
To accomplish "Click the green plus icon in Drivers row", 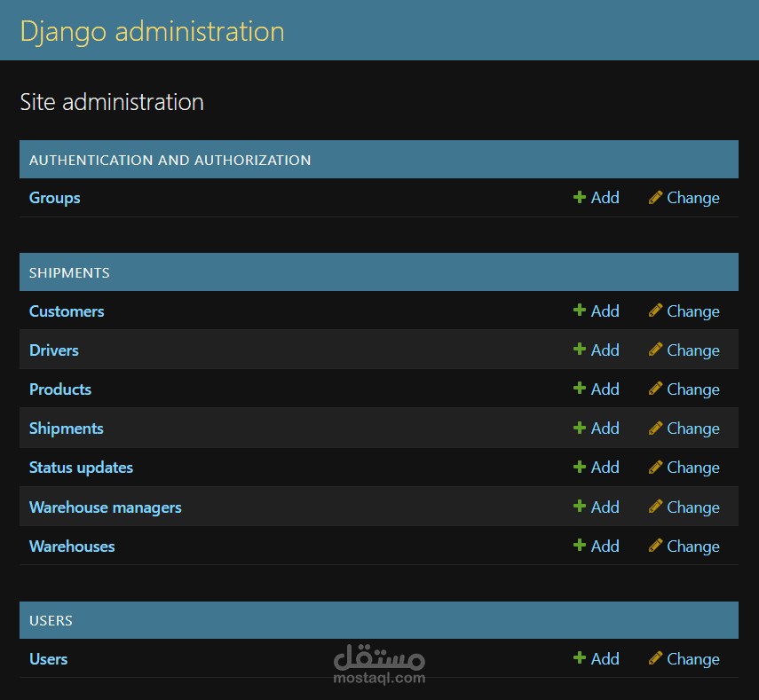I will click(x=579, y=350).
